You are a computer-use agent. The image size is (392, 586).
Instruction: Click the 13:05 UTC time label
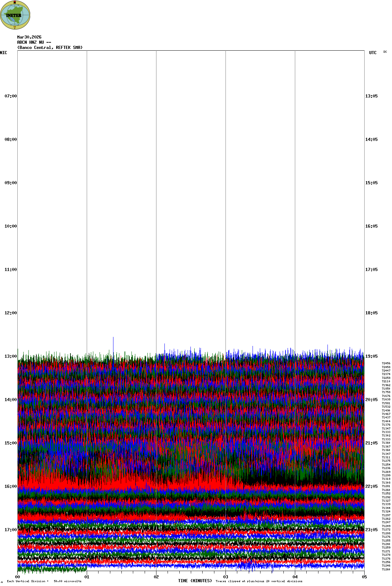[x=371, y=96]
